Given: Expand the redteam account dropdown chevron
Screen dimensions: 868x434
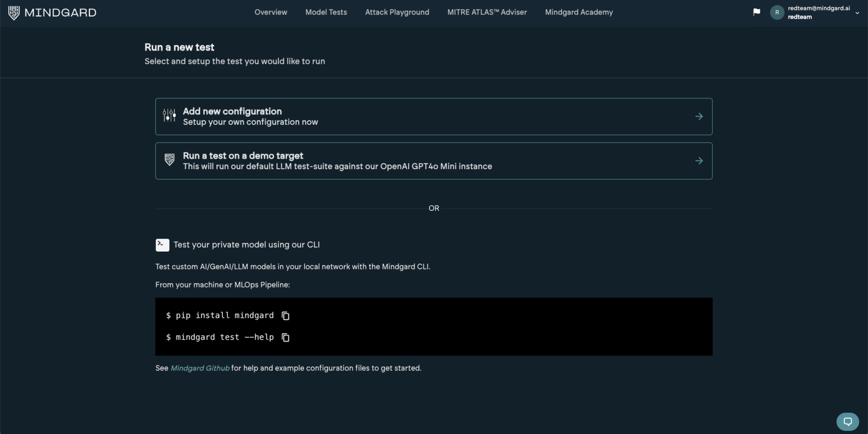Looking at the screenshot, I should point(857,13).
